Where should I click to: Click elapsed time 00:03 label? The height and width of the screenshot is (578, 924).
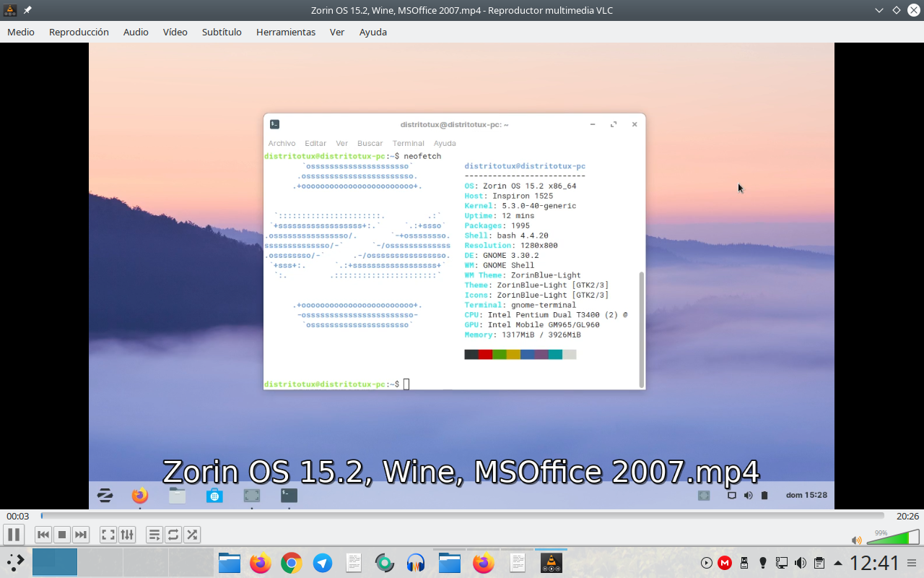(17, 516)
